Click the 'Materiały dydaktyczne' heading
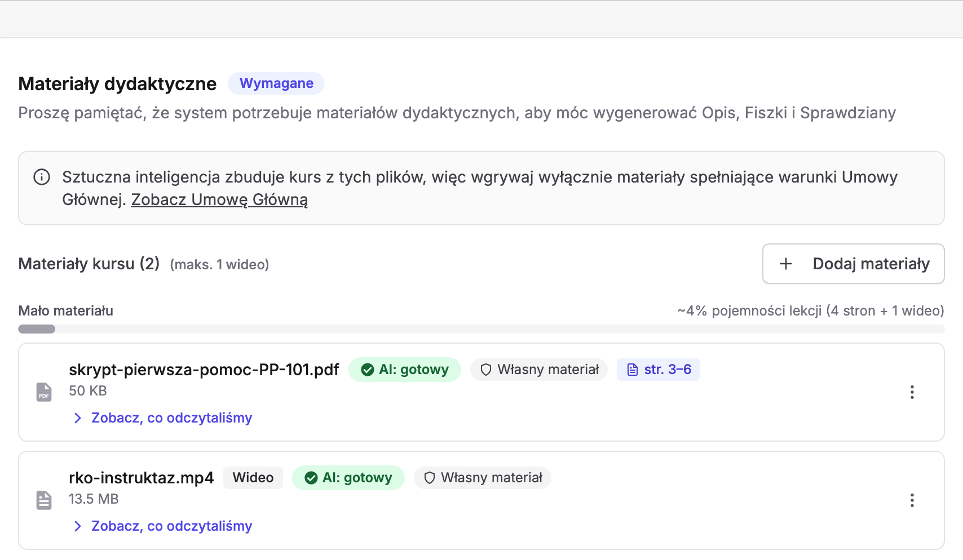 pos(117,83)
